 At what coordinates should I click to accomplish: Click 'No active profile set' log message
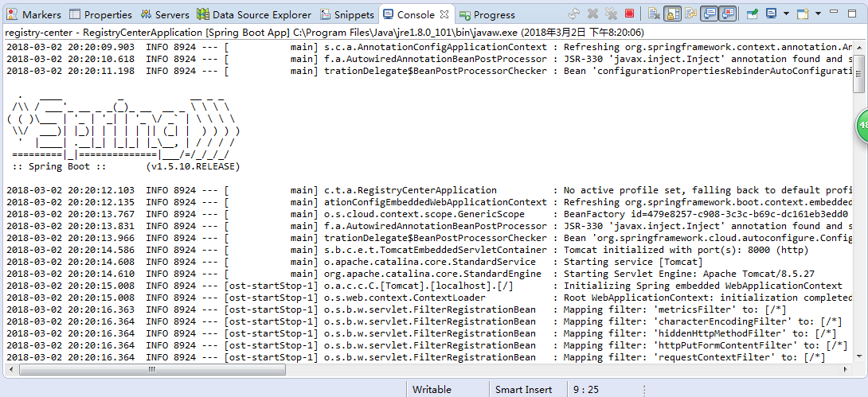[x=708, y=190]
